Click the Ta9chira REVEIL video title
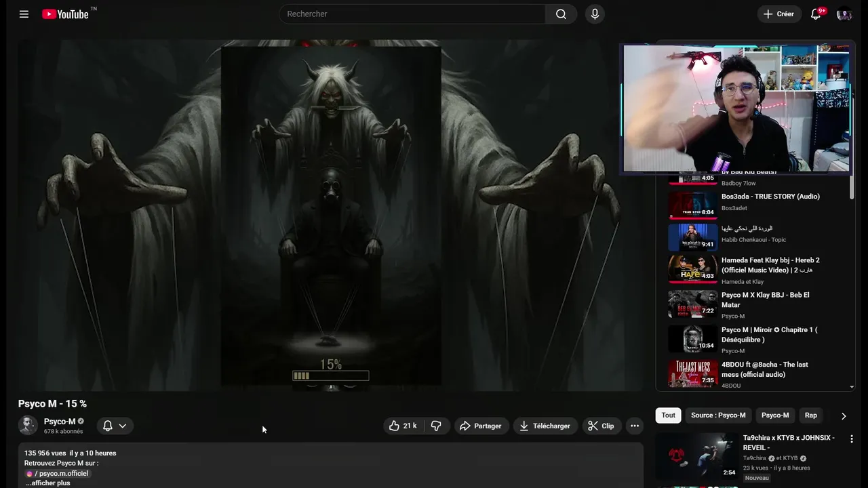The image size is (868, 488). 789,443
